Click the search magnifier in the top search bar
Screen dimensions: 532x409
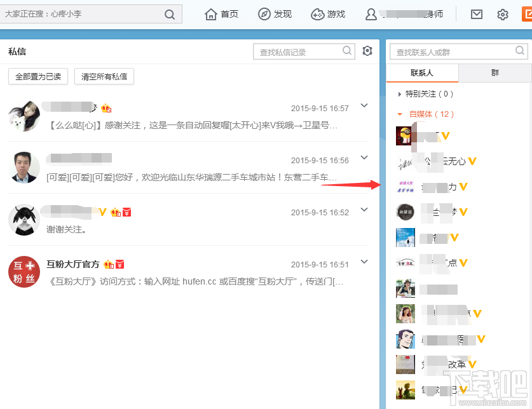[169, 13]
